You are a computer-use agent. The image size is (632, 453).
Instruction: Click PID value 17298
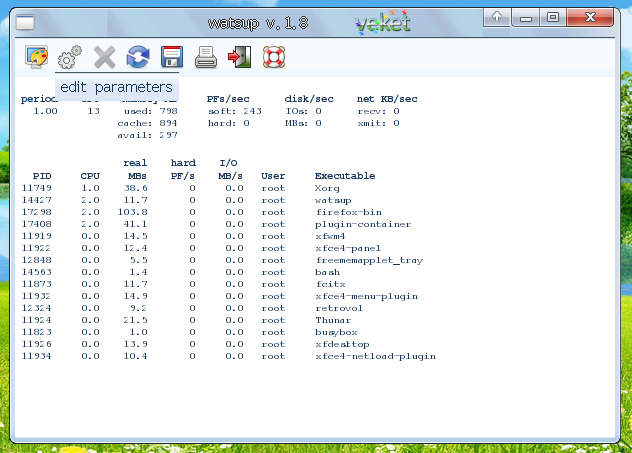[x=36, y=212]
